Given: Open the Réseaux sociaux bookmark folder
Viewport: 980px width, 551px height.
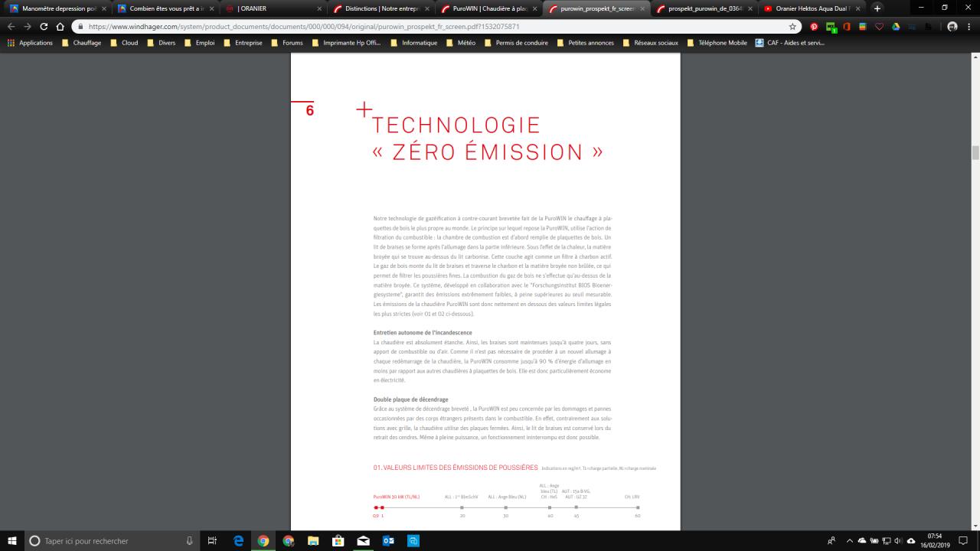Looking at the screenshot, I should coord(650,43).
